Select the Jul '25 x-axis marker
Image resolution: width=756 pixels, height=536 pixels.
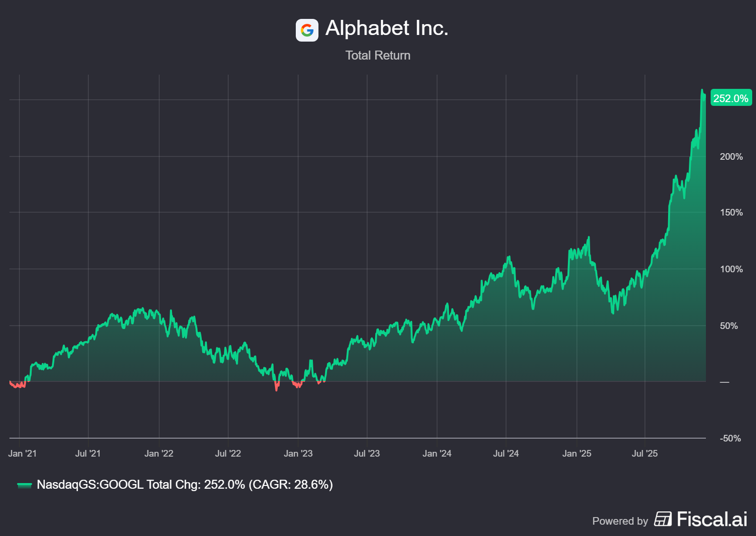[x=644, y=453]
